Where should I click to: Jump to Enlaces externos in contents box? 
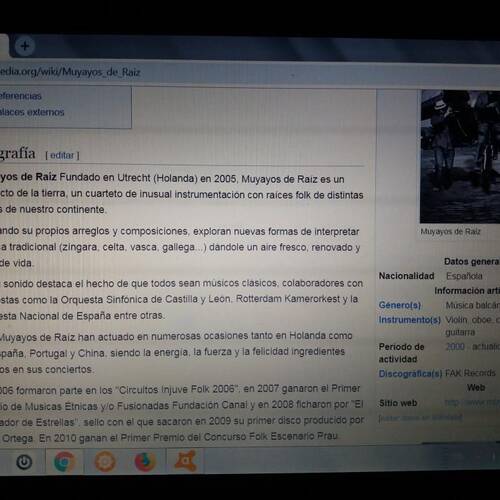point(32,112)
